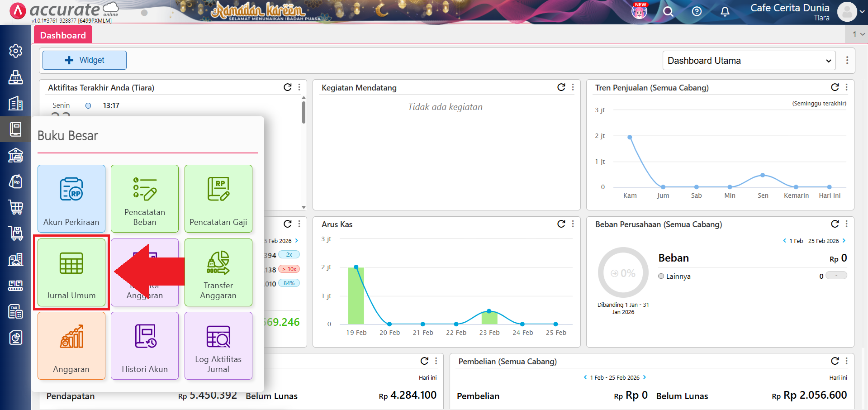Toggle the Lainnya legend item in Beban

coord(674,277)
